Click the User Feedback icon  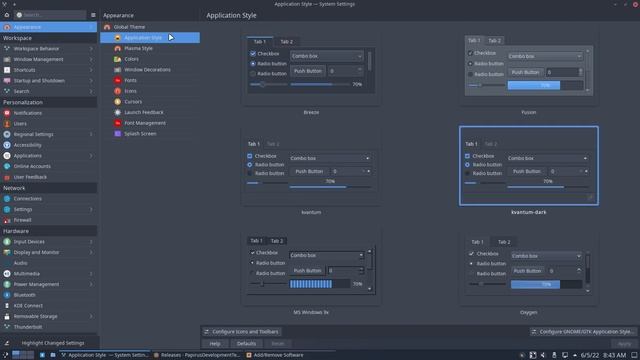coord(7,177)
